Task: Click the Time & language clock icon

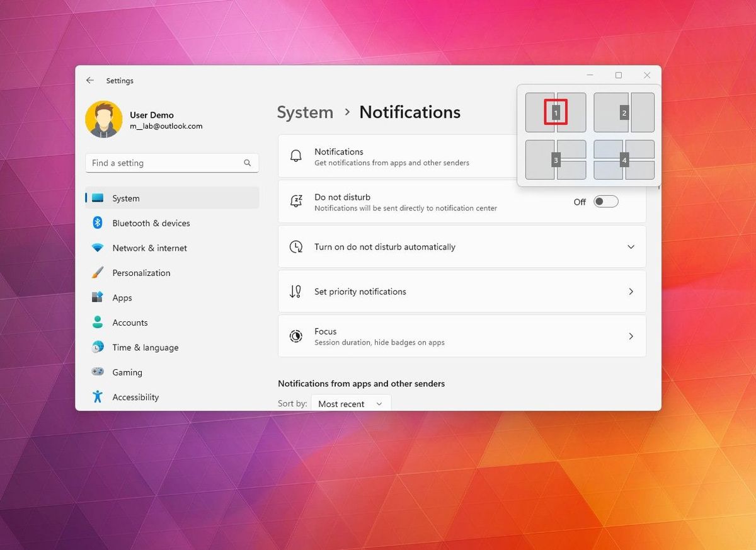Action: [x=99, y=347]
